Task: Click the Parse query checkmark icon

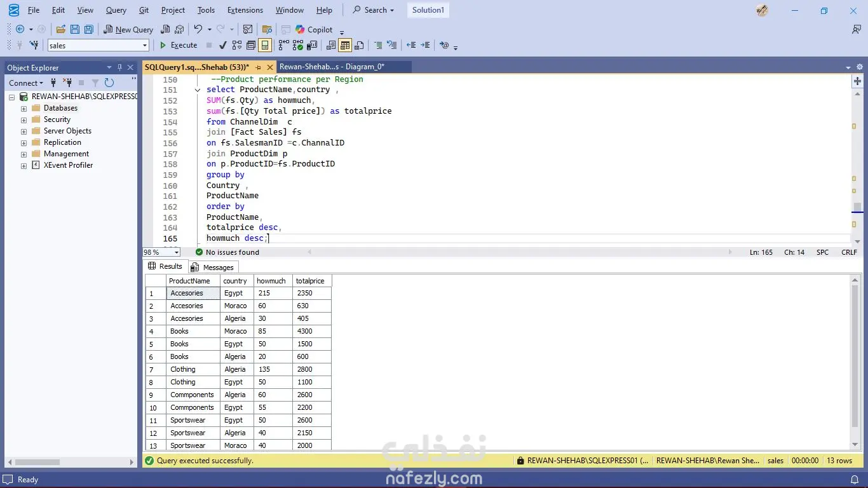Action: pyautogui.click(x=222, y=45)
